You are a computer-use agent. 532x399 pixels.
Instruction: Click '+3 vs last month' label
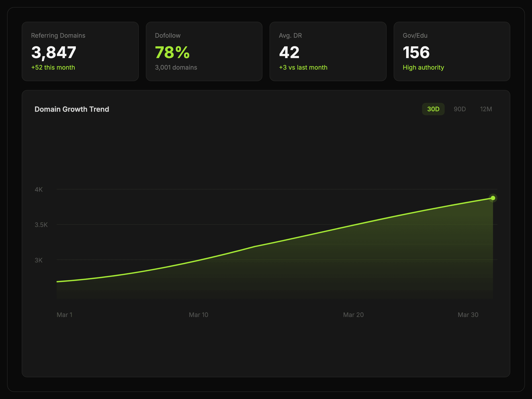[303, 67]
